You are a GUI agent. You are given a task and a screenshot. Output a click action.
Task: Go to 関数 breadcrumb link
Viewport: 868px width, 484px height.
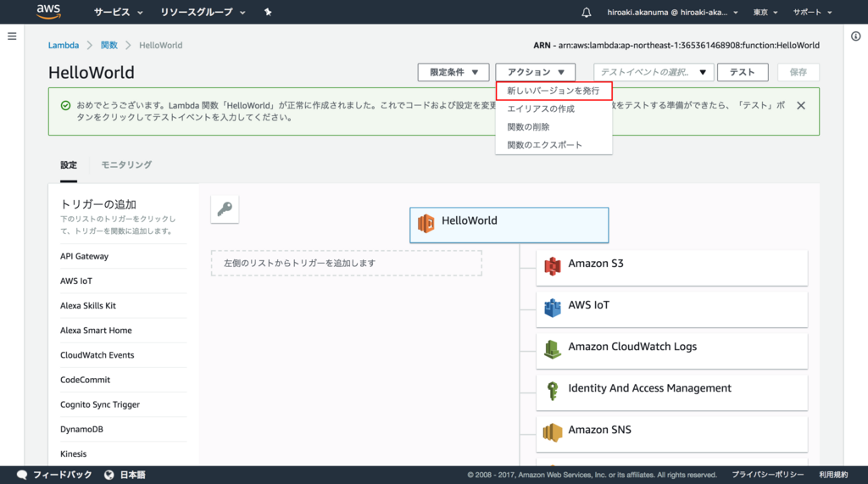[x=109, y=46]
